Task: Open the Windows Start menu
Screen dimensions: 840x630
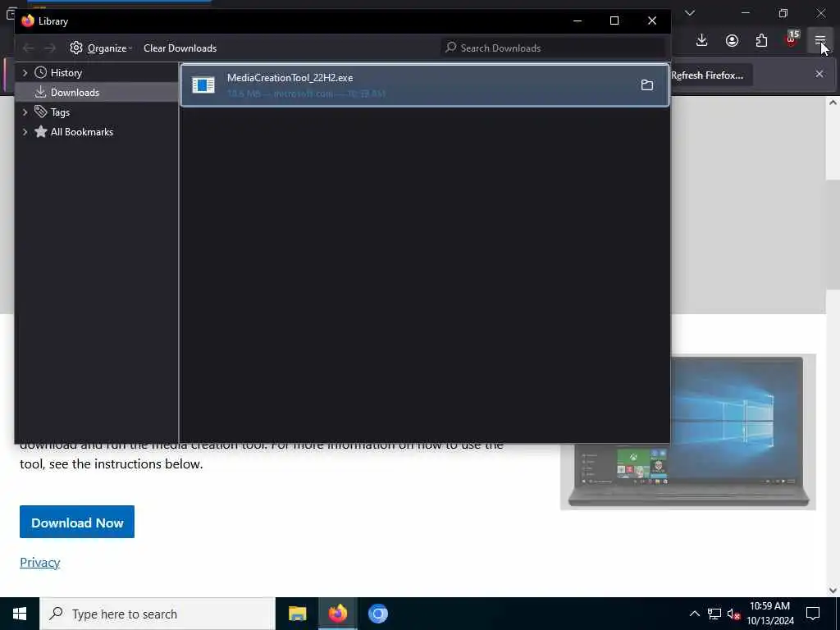Action: 20,614
